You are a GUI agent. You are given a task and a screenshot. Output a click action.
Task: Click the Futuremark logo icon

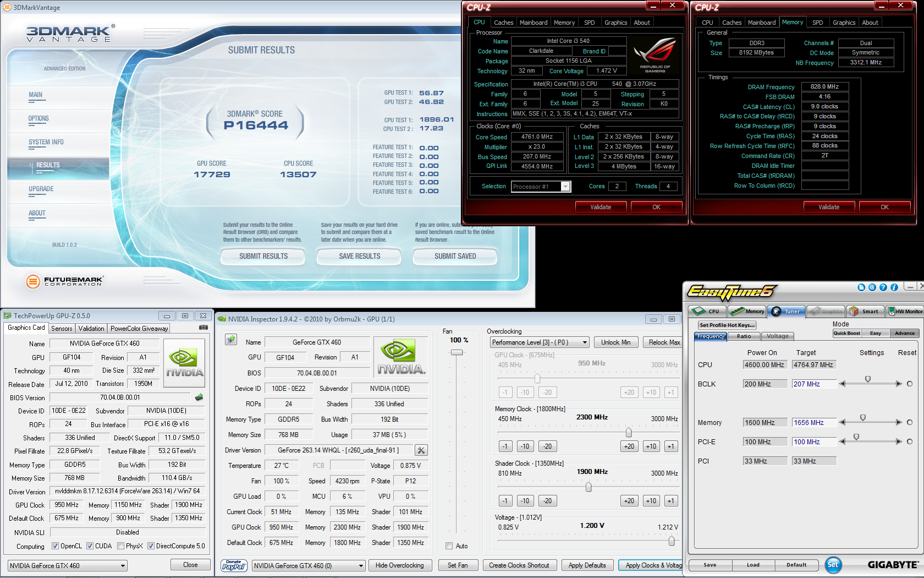pos(34,281)
